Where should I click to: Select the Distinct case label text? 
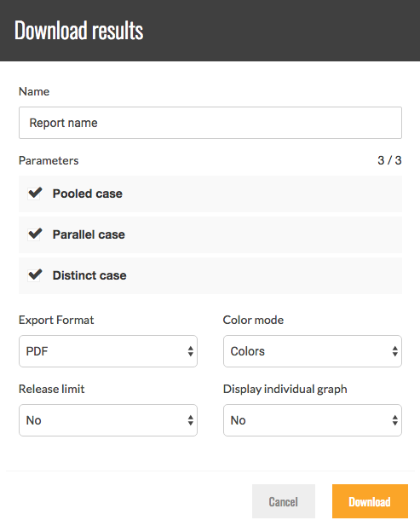click(89, 275)
